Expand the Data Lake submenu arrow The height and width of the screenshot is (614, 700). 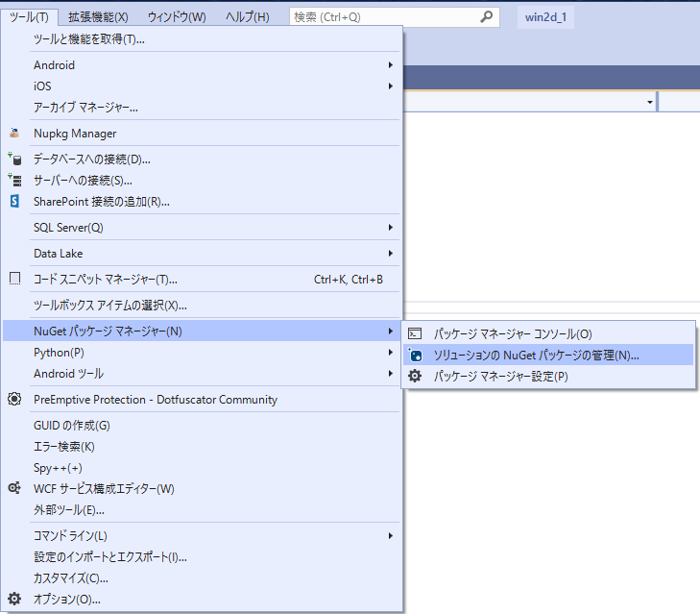(391, 254)
